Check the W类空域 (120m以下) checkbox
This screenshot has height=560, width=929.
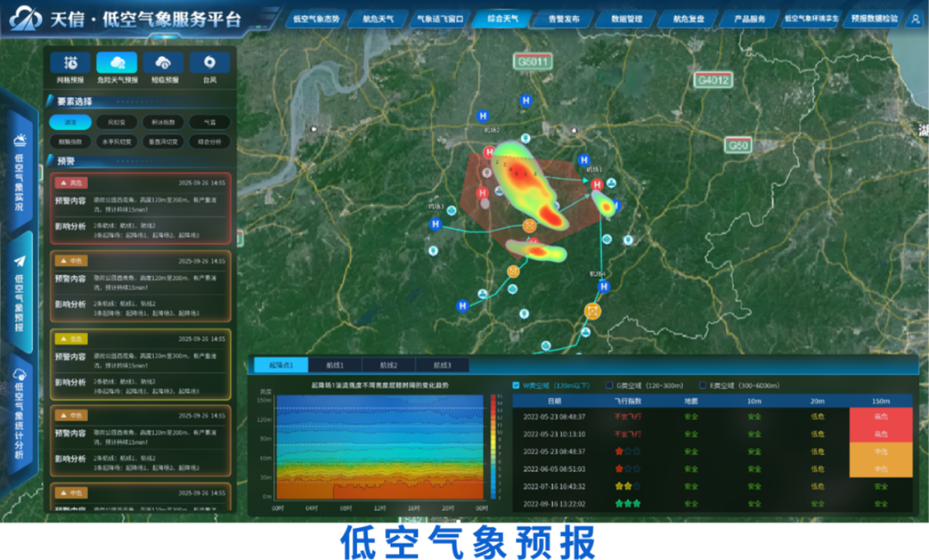click(517, 385)
